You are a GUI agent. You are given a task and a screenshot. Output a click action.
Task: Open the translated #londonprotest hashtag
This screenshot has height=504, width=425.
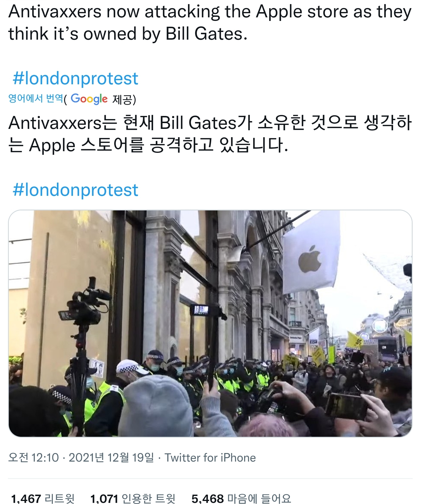coord(75,190)
